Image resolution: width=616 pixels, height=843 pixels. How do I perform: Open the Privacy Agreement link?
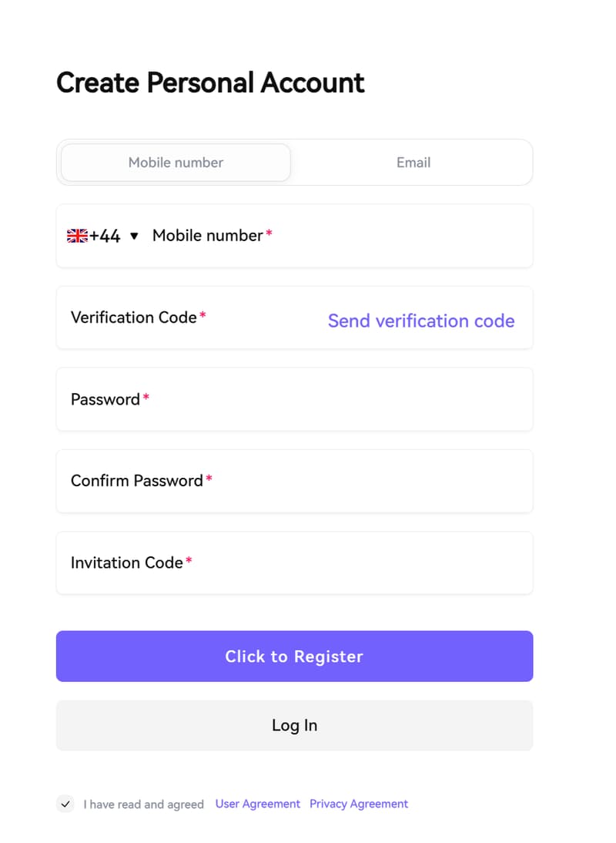coord(359,804)
